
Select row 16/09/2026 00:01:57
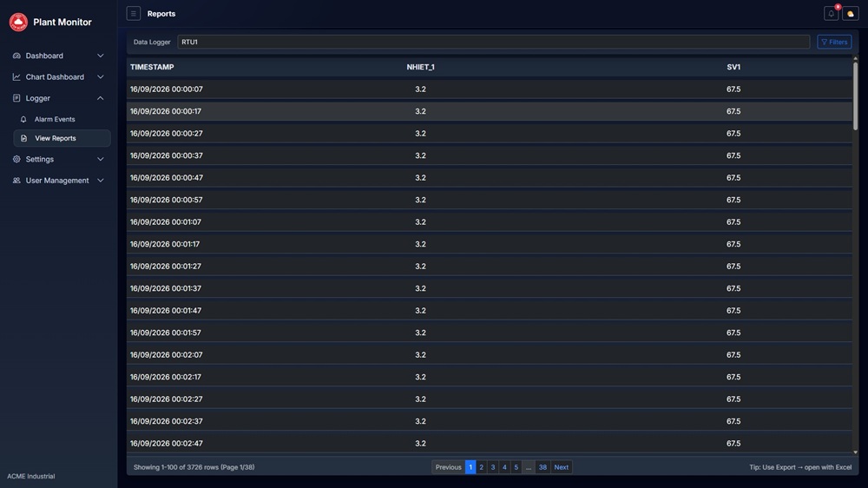(490, 333)
